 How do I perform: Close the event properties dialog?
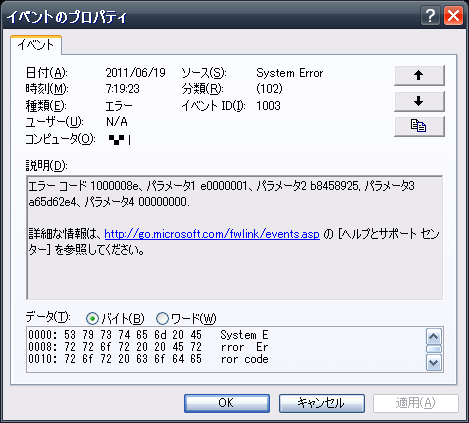[x=453, y=15]
